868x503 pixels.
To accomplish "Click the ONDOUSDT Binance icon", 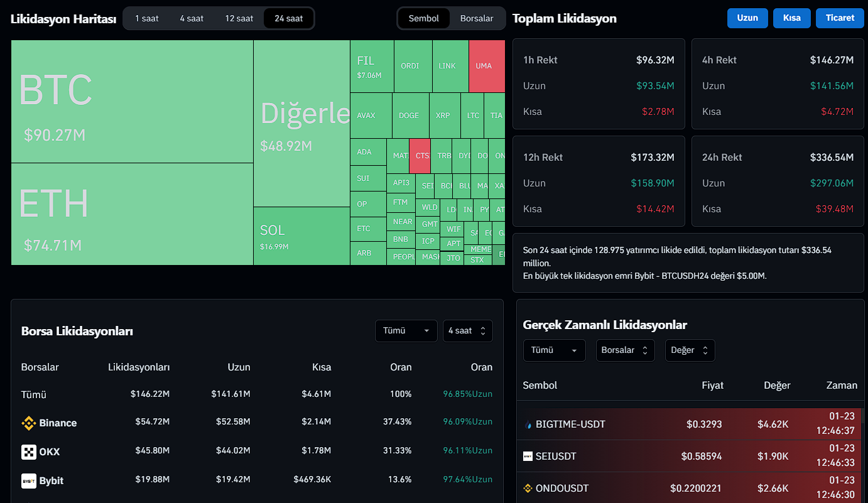I will tap(528, 489).
